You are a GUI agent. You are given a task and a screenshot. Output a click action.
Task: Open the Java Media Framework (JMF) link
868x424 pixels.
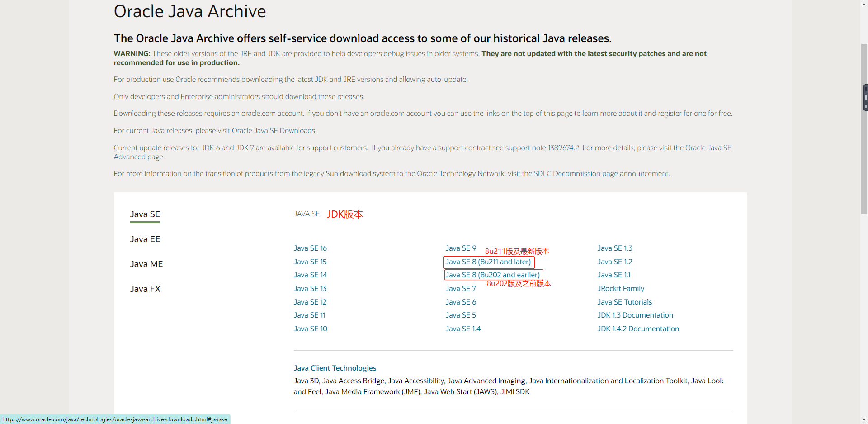pyautogui.click(x=372, y=392)
